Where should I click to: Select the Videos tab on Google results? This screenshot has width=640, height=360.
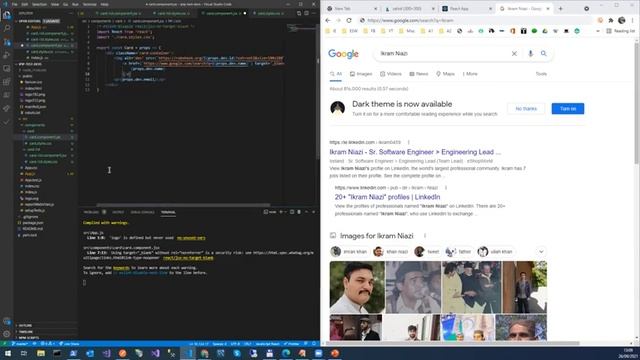point(391,74)
